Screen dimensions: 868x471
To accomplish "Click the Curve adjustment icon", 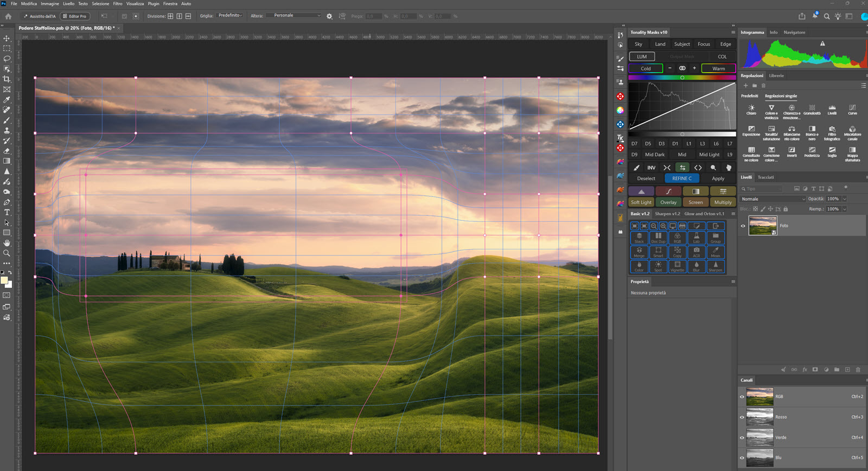I will (852, 110).
